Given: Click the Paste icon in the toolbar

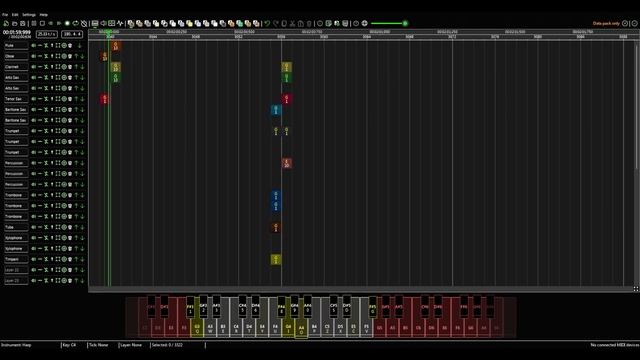Looking at the screenshot, I should click(301, 23).
